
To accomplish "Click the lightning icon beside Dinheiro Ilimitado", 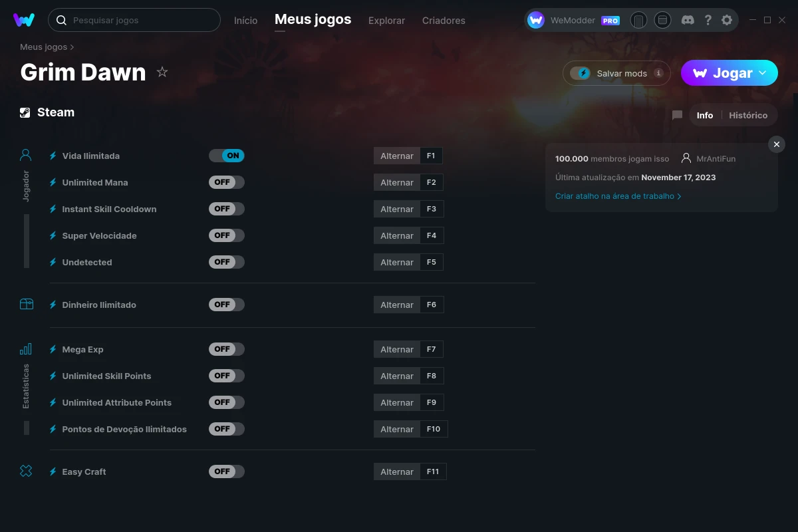I will (x=53, y=305).
